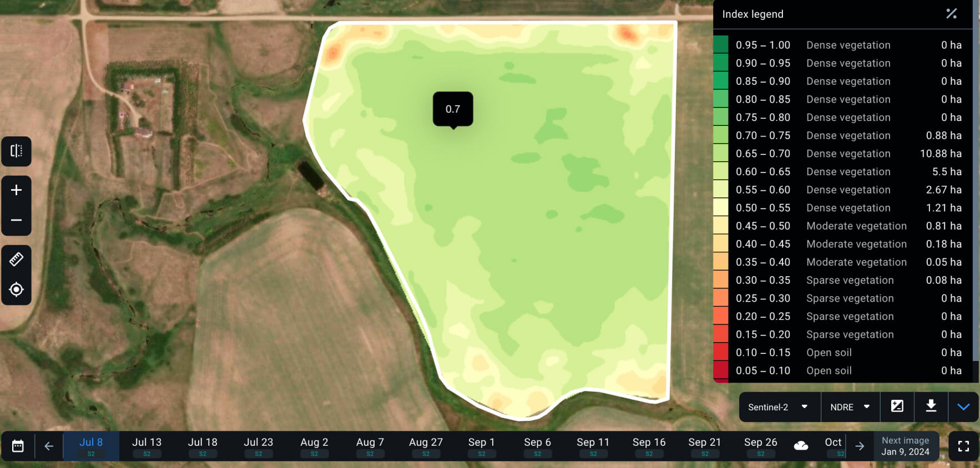
Task: Toggle the contrast/exposure image tool
Action: click(897, 406)
